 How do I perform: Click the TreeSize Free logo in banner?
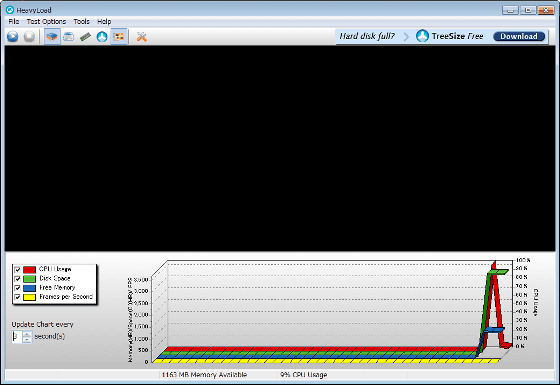click(x=422, y=36)
